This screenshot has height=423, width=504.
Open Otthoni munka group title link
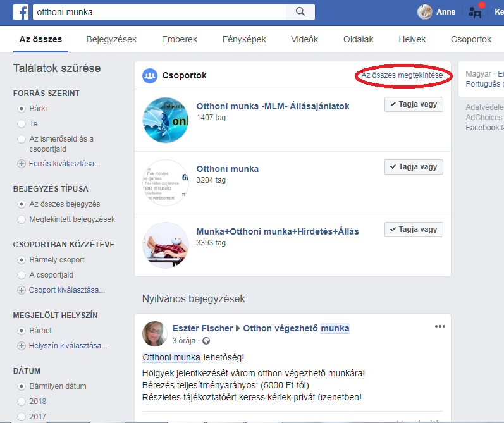point(228,169)
